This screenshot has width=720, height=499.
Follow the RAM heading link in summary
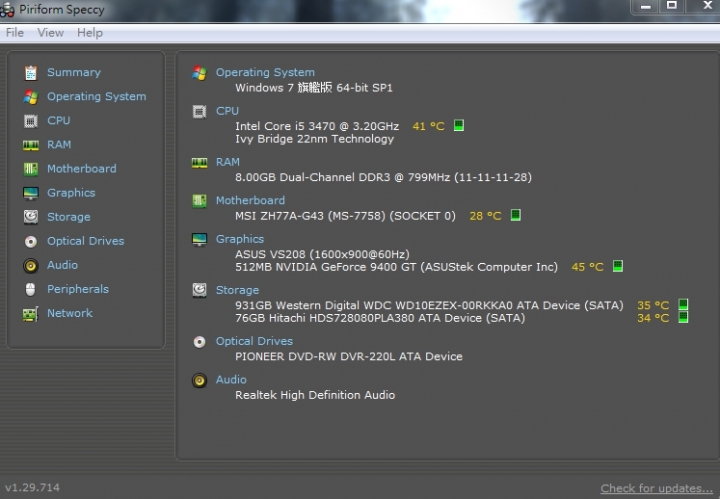[228, 162]
